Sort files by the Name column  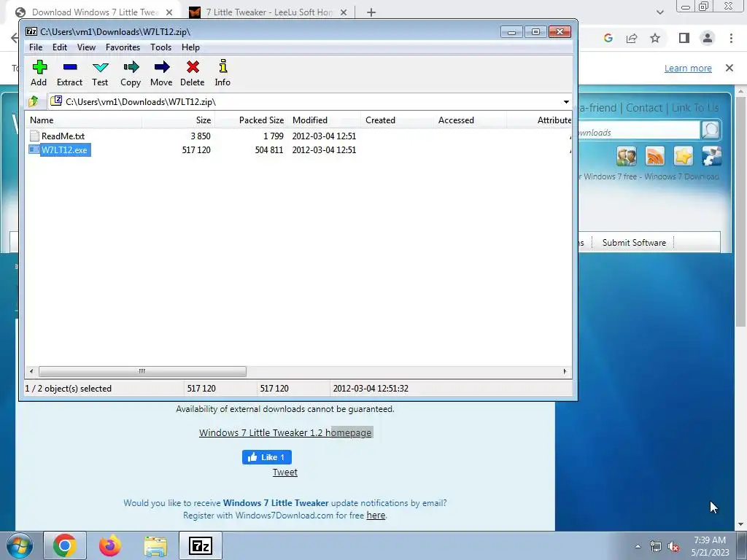click(x=83, y=120)
